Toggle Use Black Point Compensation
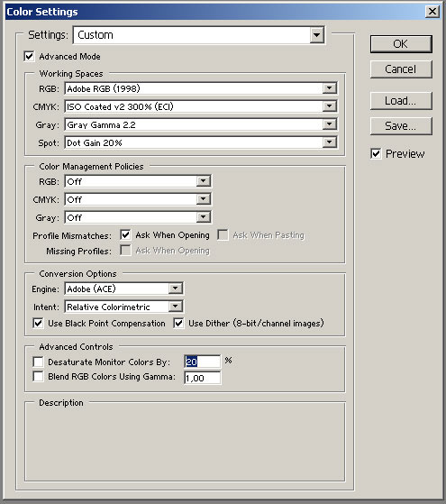This screenshot has height=504, width=446. tap(38, 323)
